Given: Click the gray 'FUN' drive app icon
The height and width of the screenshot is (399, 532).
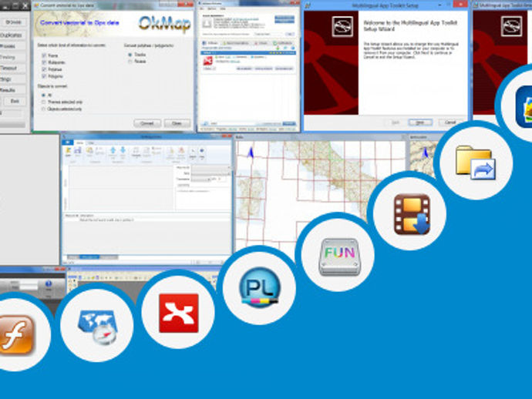Looking at the screenshot, I should coord(339,256).
